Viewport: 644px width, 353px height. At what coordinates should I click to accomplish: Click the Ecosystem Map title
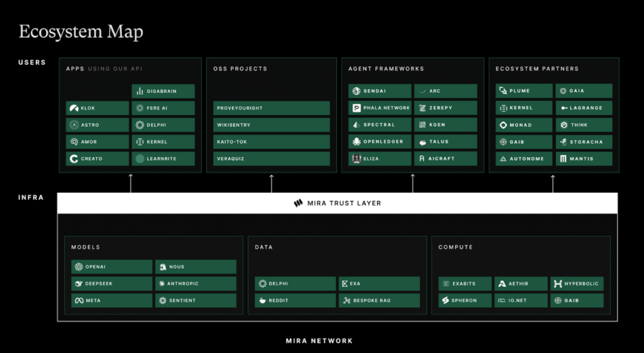click(x=80, y=31)
